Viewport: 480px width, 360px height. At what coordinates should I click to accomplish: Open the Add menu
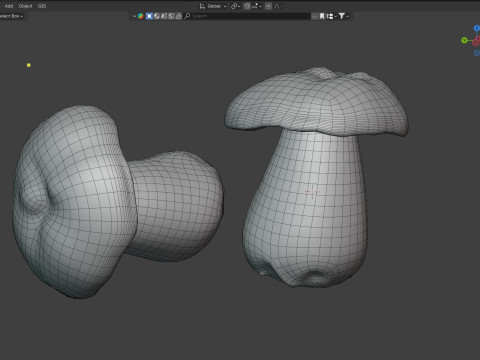[9, 6]
